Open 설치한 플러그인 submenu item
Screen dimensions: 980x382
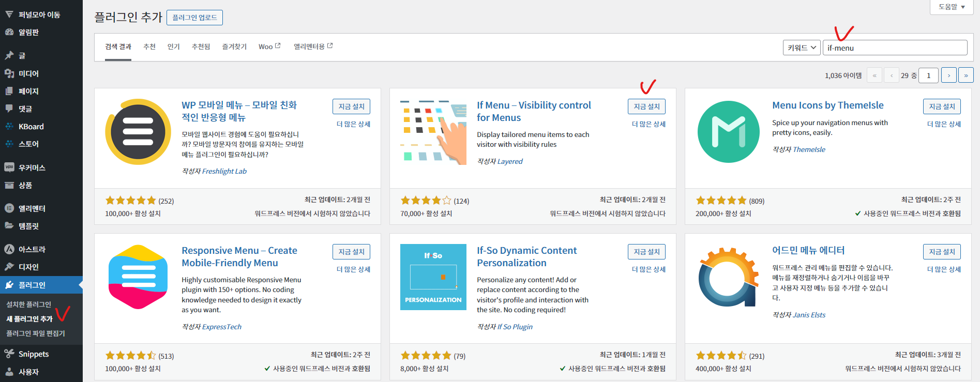tap(28, 304)
